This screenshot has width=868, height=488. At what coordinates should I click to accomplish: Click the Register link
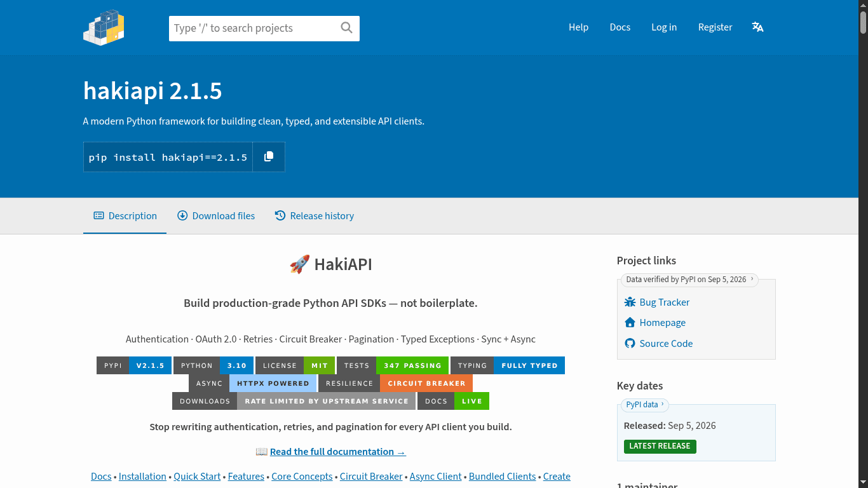(x=715, y=27)
